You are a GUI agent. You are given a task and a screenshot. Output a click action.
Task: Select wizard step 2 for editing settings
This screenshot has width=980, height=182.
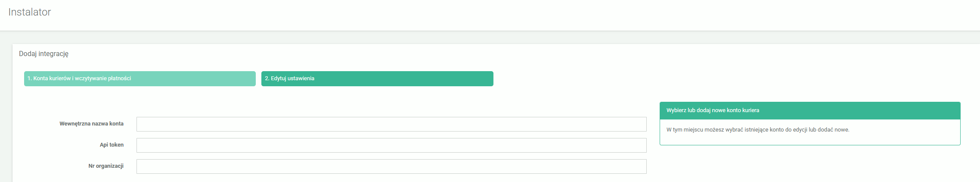(377, 78)
